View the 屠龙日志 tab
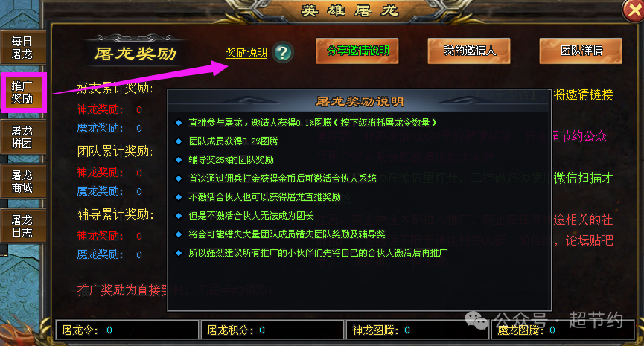The width and height of the screenshot is (644, 346). coord(22,226)
